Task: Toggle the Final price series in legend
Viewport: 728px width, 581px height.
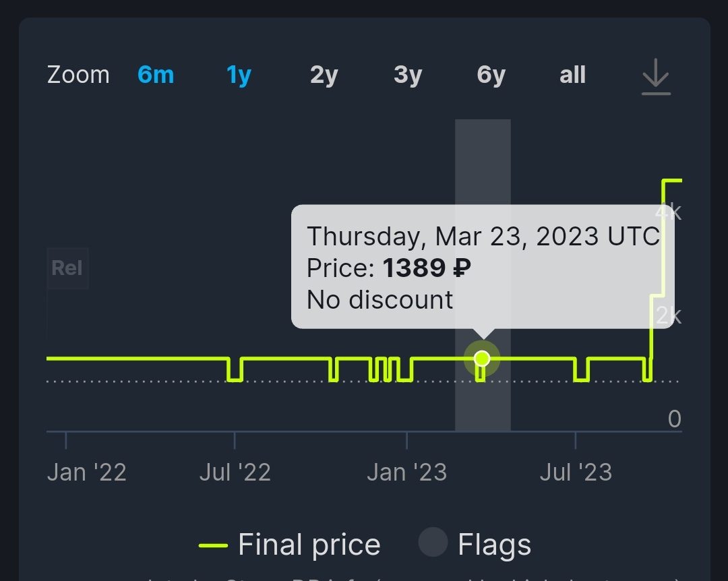Action: point(290,545)
